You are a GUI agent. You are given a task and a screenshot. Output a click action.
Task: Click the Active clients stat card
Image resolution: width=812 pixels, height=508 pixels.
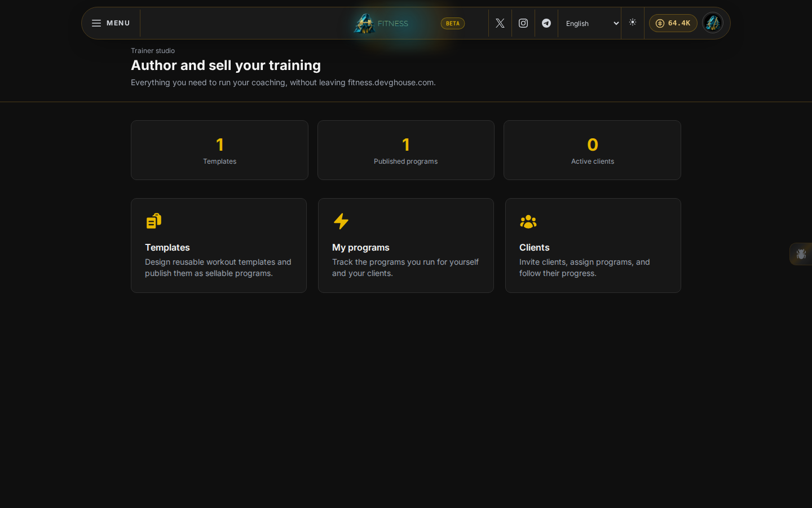click(x=592, y=150)
